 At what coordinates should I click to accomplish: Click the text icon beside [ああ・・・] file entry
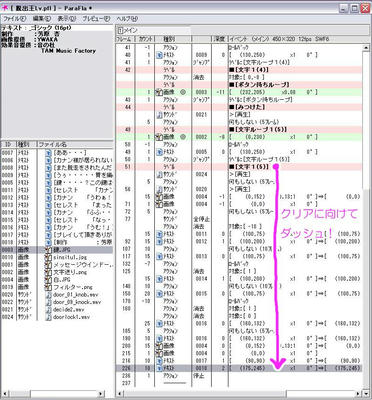pyautogui.click(x=48, y=153)
